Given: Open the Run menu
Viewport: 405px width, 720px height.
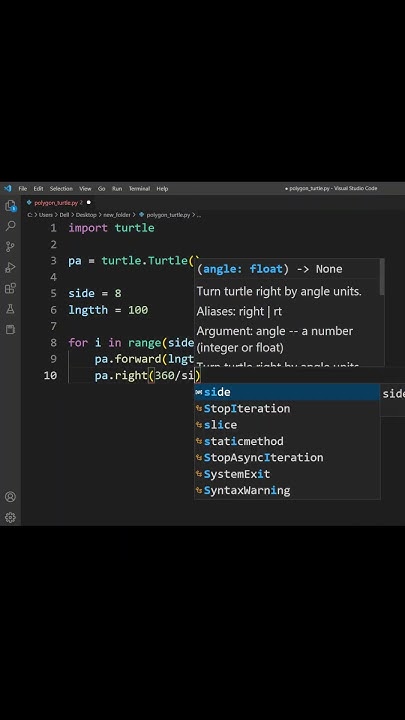Looking at the screenshot, I should click(x=117, y=188).
